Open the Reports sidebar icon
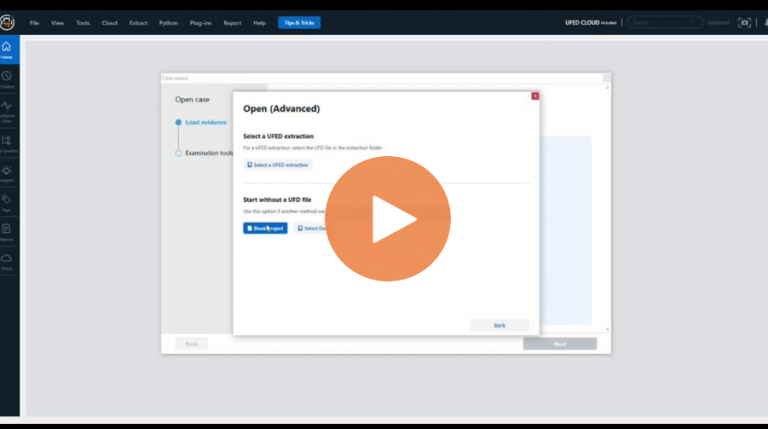Viewport: 768px width, 429px height. pyautogui.click(x=7, y=232)
